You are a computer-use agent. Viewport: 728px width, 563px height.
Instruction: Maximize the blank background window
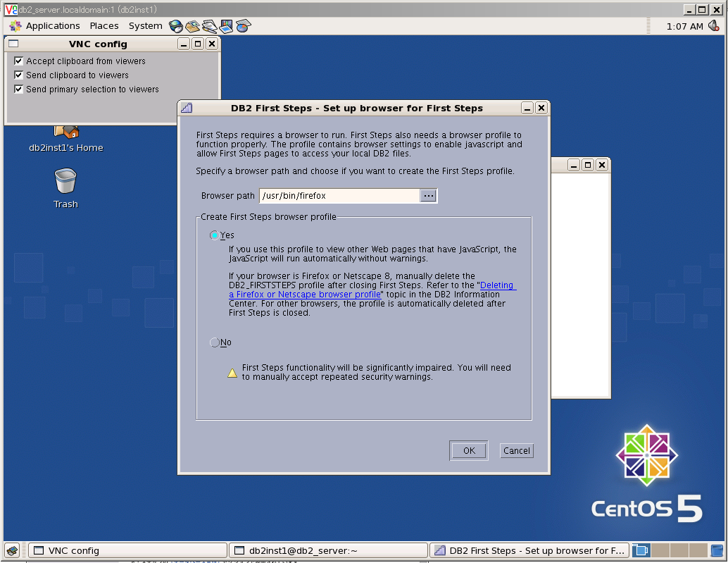click(588, 165)
